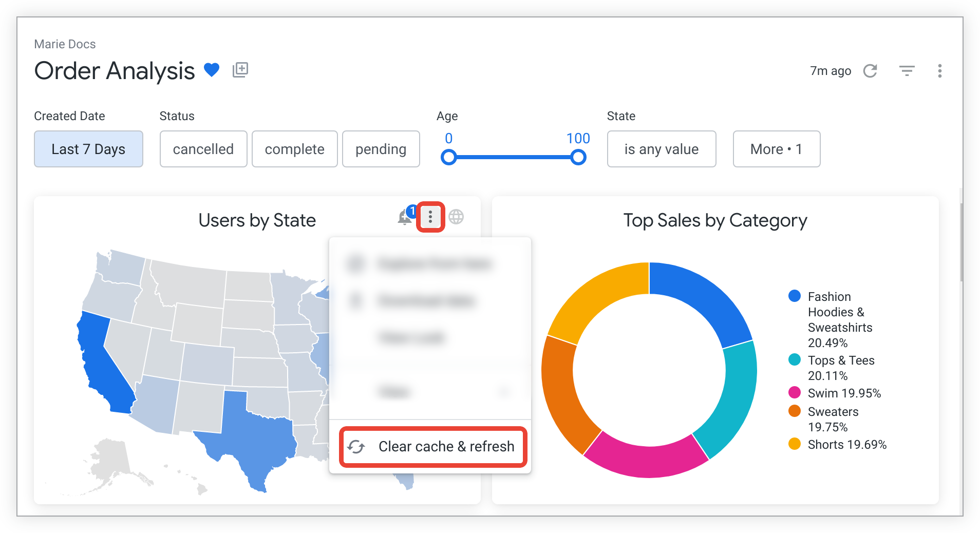This screenshot has width=980, height=533.
Task: Open the alert bell on Users by State
Action: click(405, 218)
